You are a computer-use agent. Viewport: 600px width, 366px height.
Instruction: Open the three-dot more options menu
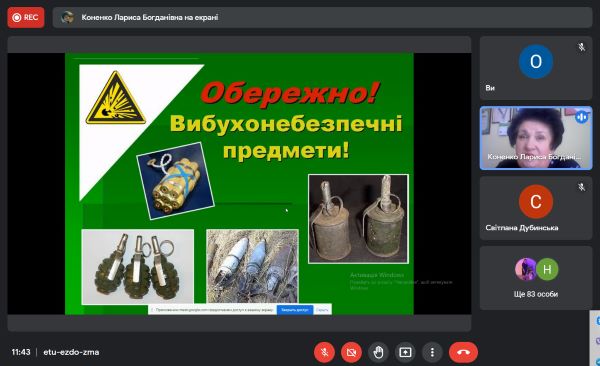click(x=432, y=352)
